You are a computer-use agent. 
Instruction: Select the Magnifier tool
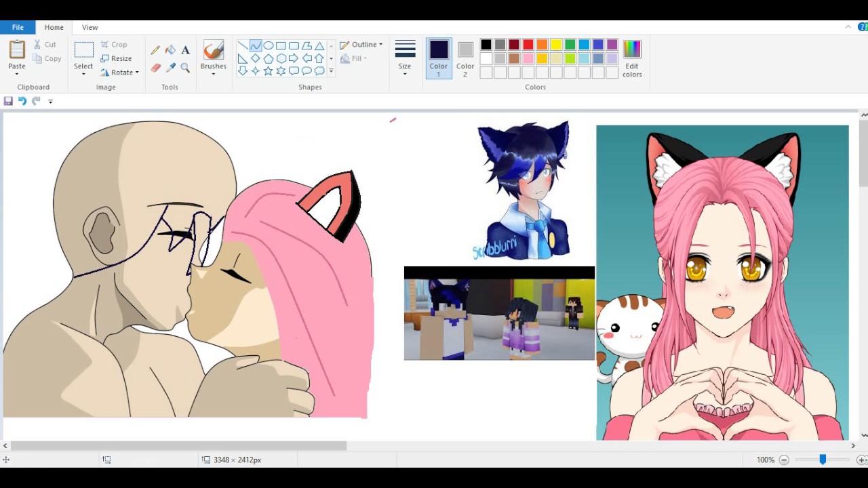(x=185, y=68)
